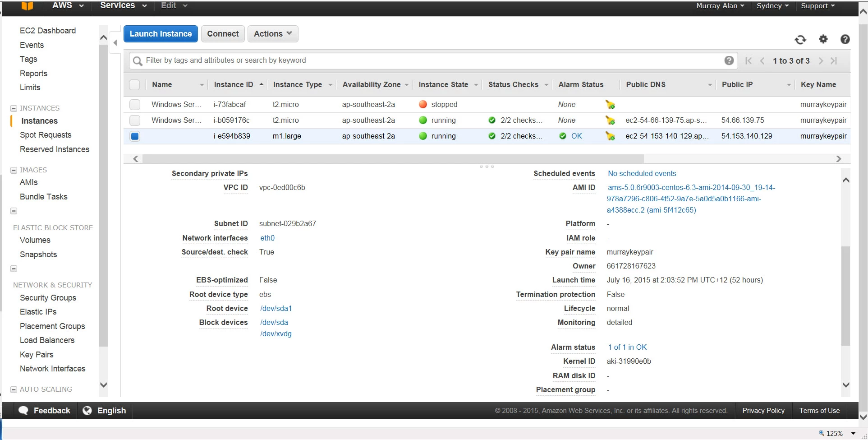The width and height of the screenshot is (868, 440).
Task: Open Key Pairs in sidebar
Action: [37, 355]
